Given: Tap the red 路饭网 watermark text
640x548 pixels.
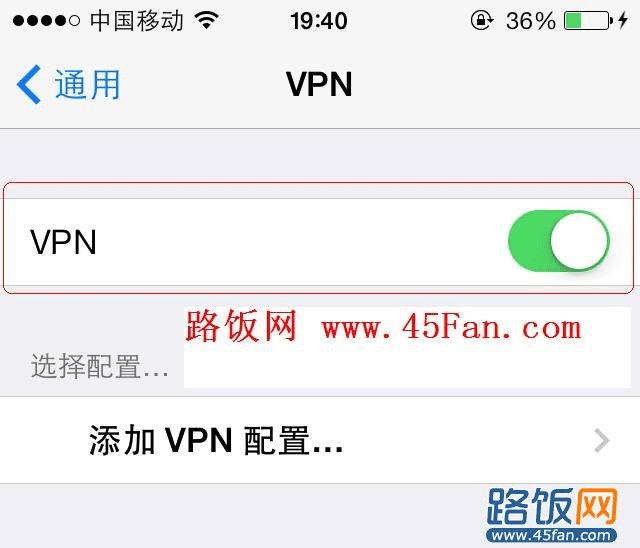Looking at the screenshot, I should pyautogui.click(x=241, y=326).
